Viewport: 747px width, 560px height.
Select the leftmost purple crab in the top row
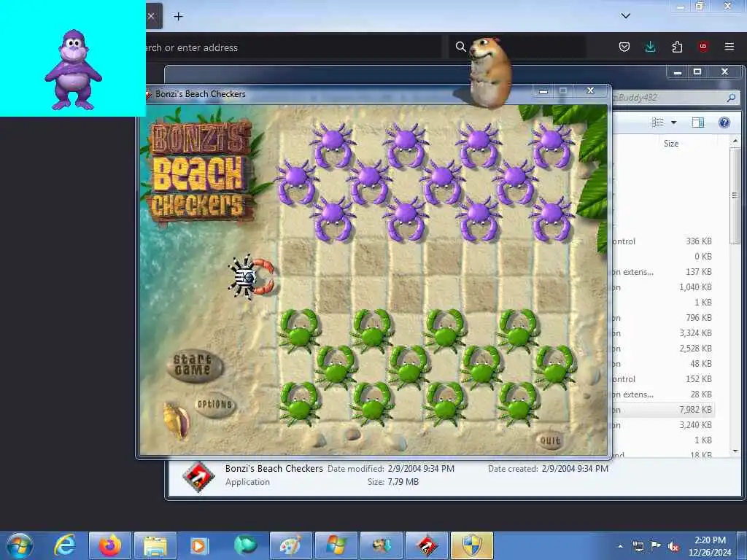coord(333,145)
